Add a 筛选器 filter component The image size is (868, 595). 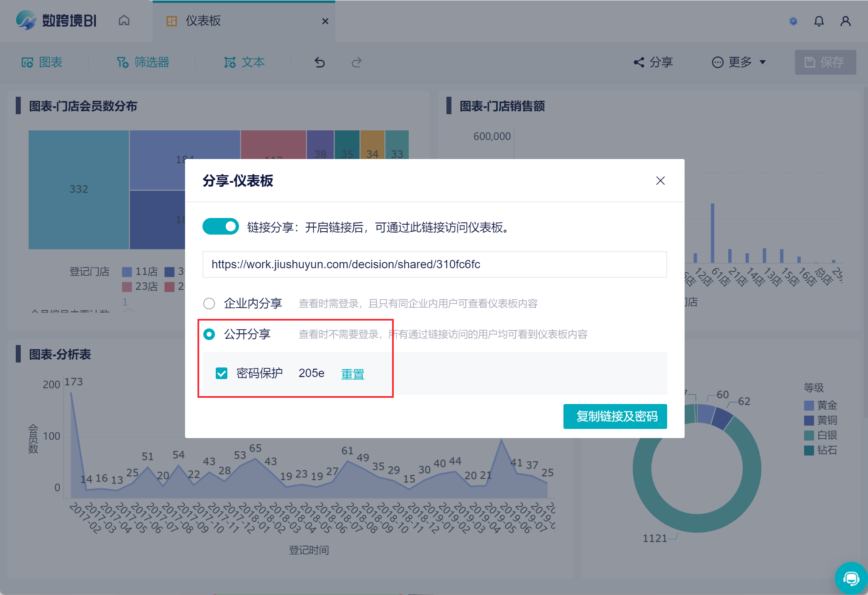click(x=143, y=62)
